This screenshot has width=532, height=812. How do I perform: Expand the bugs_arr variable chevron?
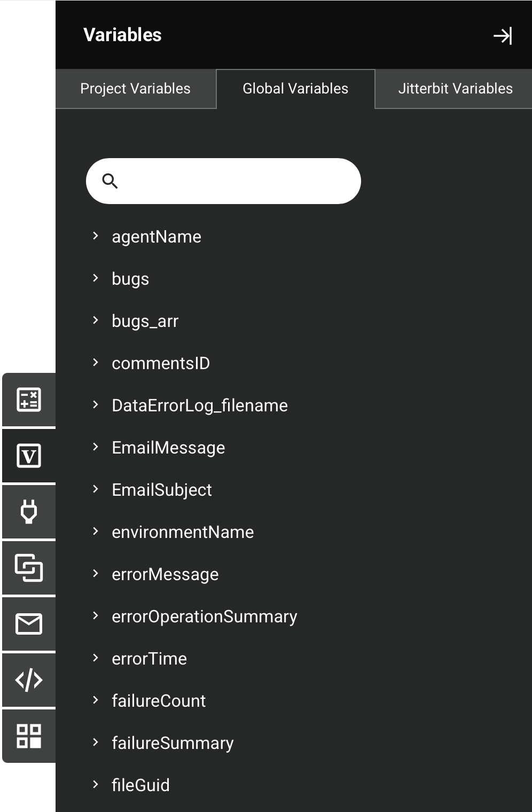(x=96, y=321)
